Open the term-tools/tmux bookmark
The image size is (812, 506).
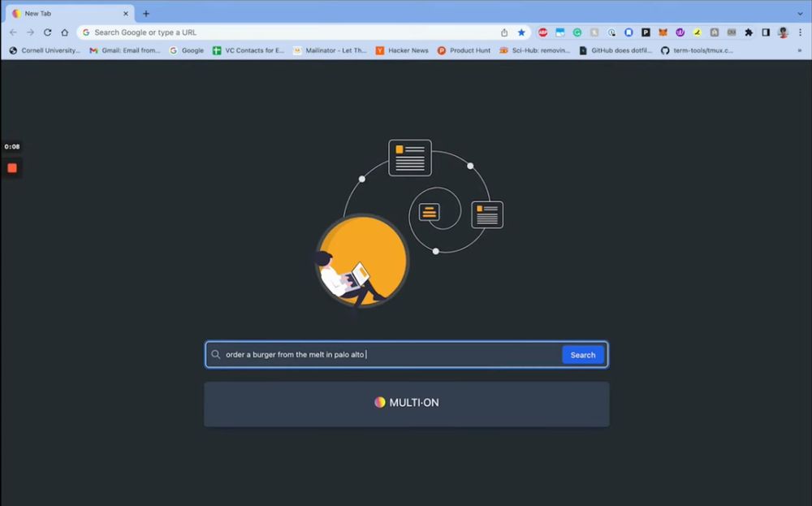[697, 50]
